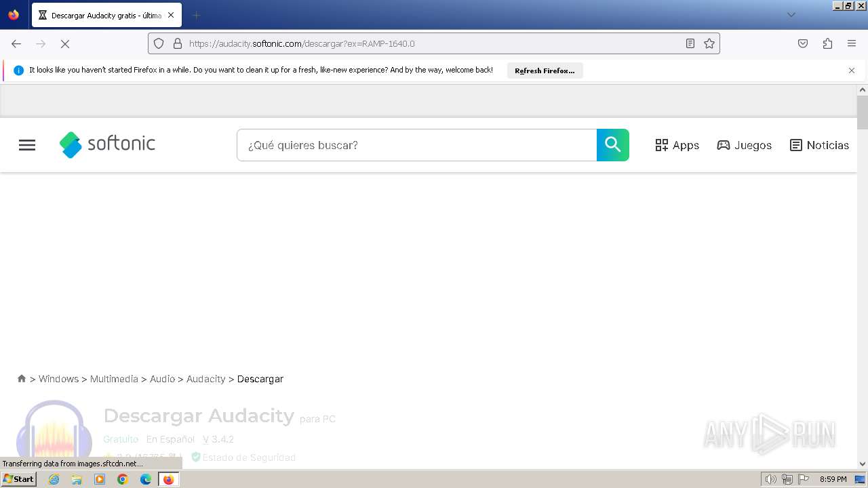Dismiss the Firefox notification bar
Viewport: 868px width, 488px height.
[852, 70]
